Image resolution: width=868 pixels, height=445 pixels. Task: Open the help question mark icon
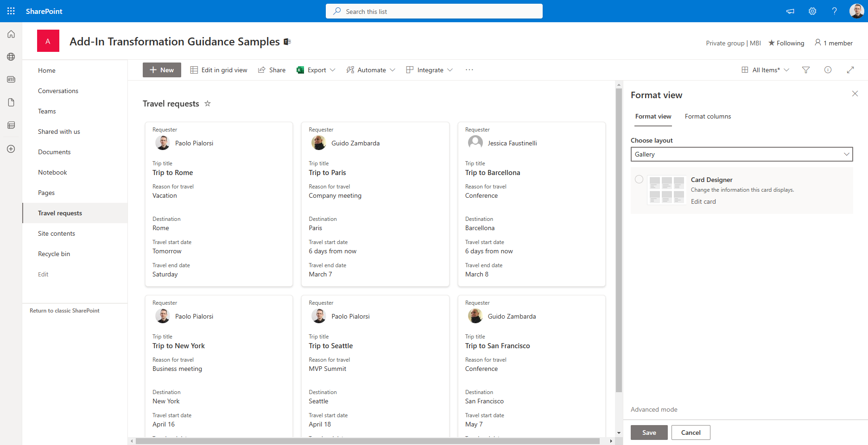click(835, 11)
